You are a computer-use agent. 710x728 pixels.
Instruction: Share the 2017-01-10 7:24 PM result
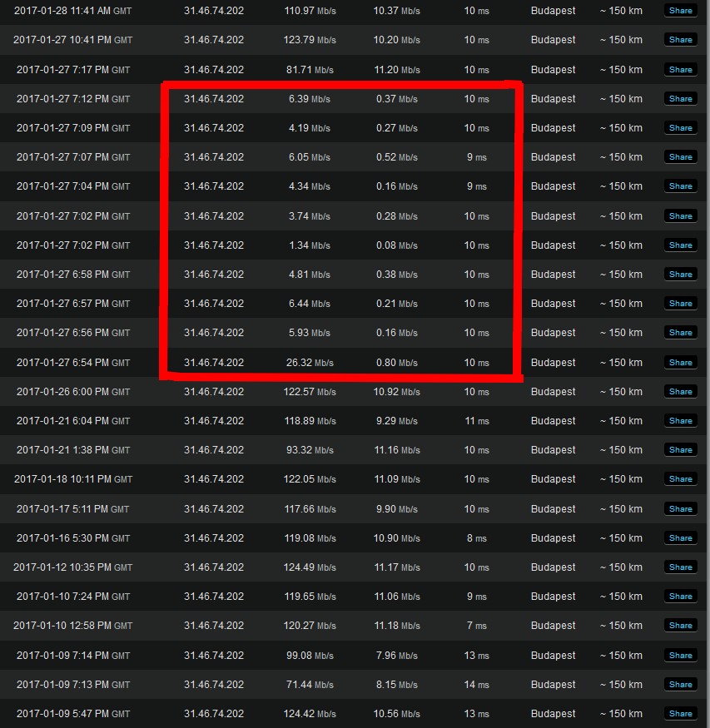[x=680, y=597]
